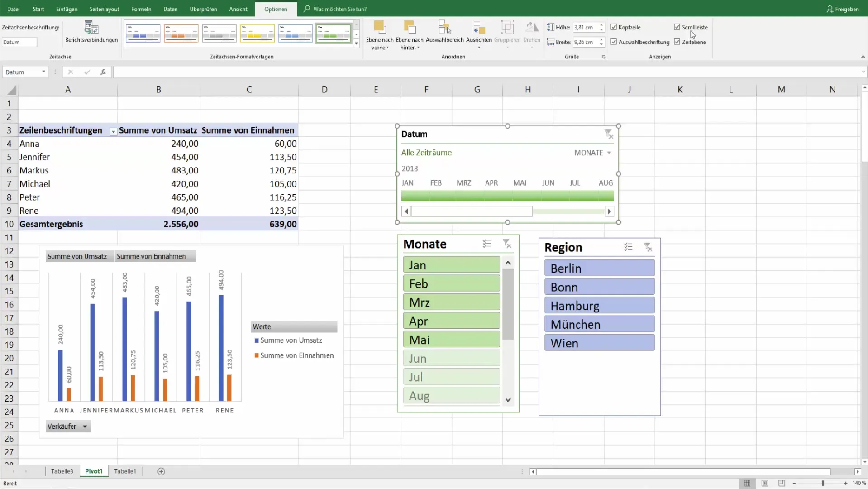
Task: Open the Auswahlbereich selection pane
Action: [x=444, y=32]
